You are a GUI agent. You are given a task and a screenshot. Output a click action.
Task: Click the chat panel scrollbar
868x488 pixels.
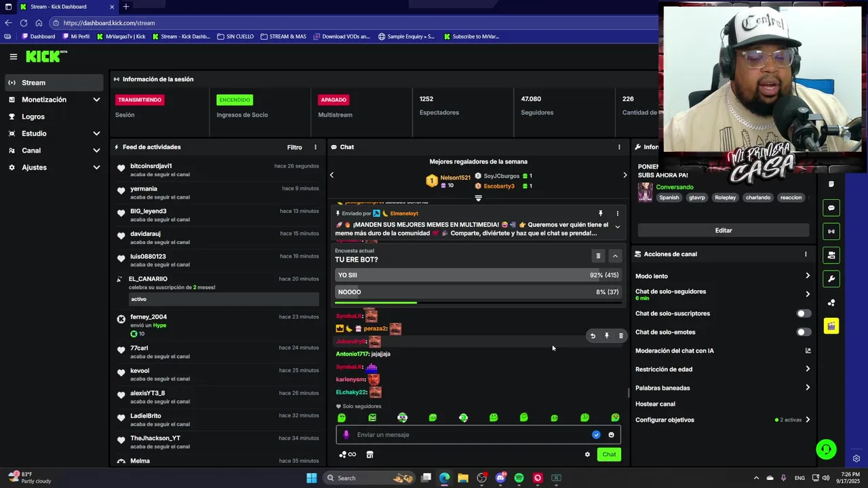(x=628, y=392)
